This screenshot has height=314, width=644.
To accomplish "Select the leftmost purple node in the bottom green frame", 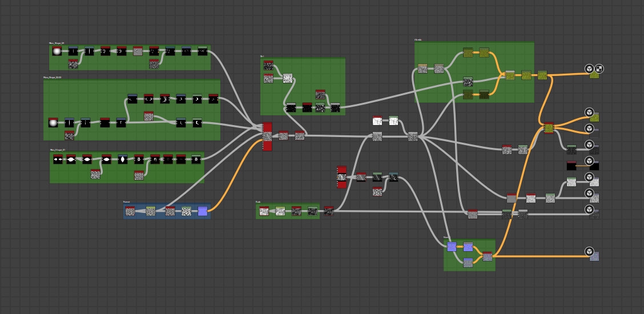I will pyautogui.click(x=452, y=247).
